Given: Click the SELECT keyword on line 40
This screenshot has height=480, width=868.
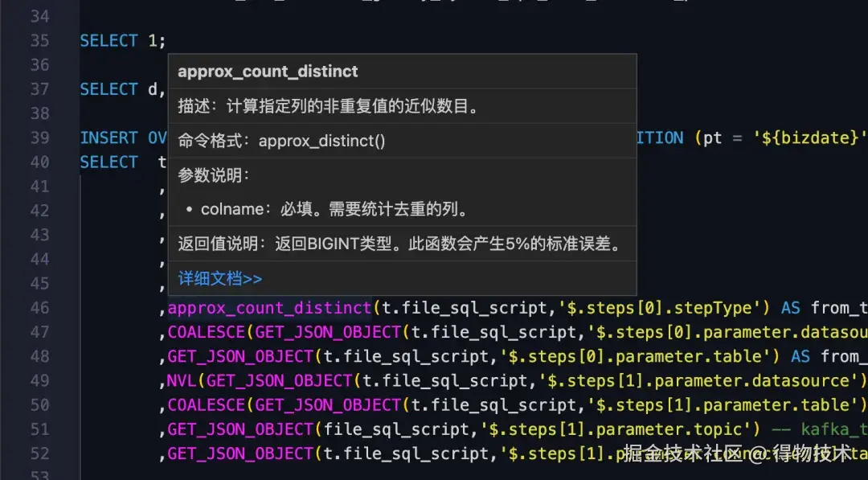Looking at the screenshot, I should pyautogui.click(x=108, y=162).
